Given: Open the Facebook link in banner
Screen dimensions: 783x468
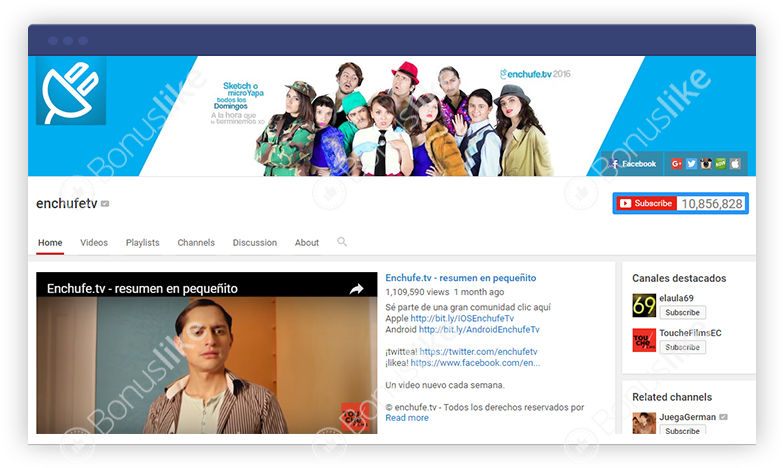Looking at the screenshot, I should pos(633,163).
